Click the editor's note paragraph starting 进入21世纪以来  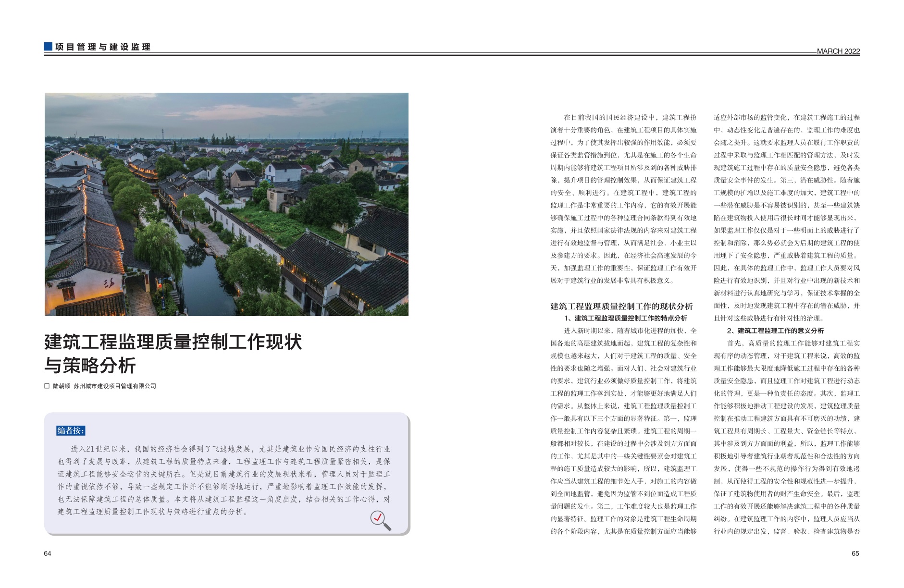224,480
